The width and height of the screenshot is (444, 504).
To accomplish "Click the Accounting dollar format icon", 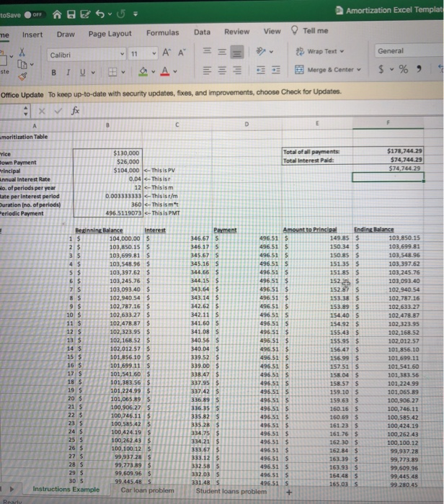I will tap(381, 69).
